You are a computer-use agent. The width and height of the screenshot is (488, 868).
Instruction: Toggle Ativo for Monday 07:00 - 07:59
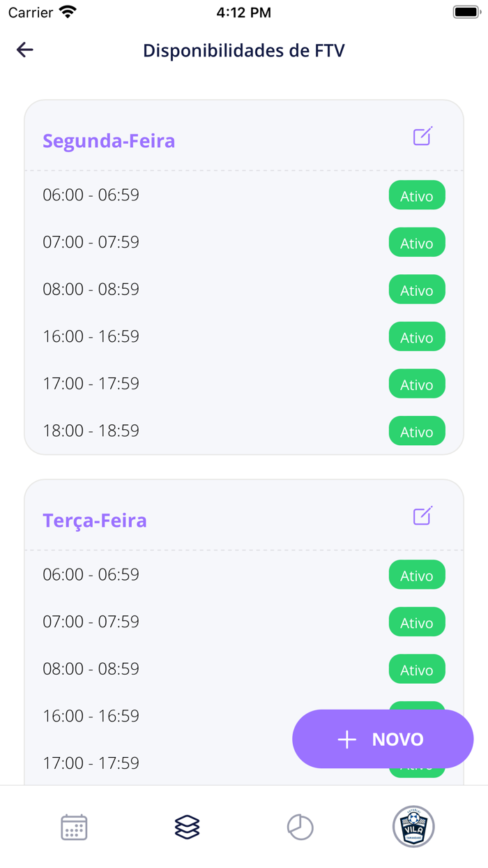[416, 243]
